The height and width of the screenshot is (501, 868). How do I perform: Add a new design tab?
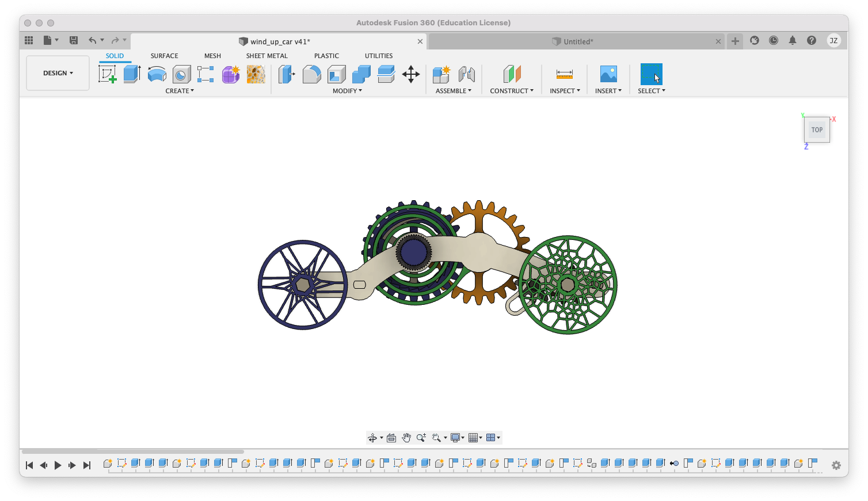735,41
